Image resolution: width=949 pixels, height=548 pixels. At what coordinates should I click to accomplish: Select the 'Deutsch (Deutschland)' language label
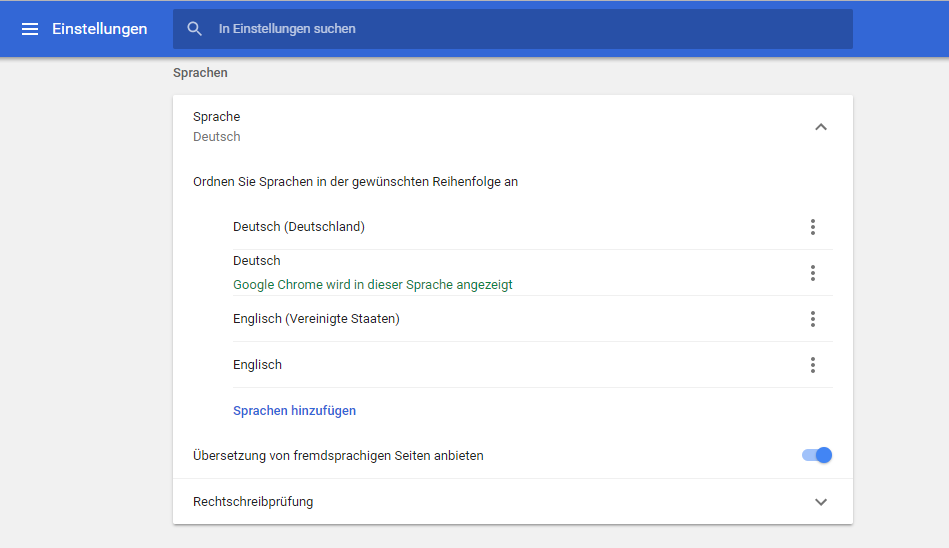pos(299,227)
